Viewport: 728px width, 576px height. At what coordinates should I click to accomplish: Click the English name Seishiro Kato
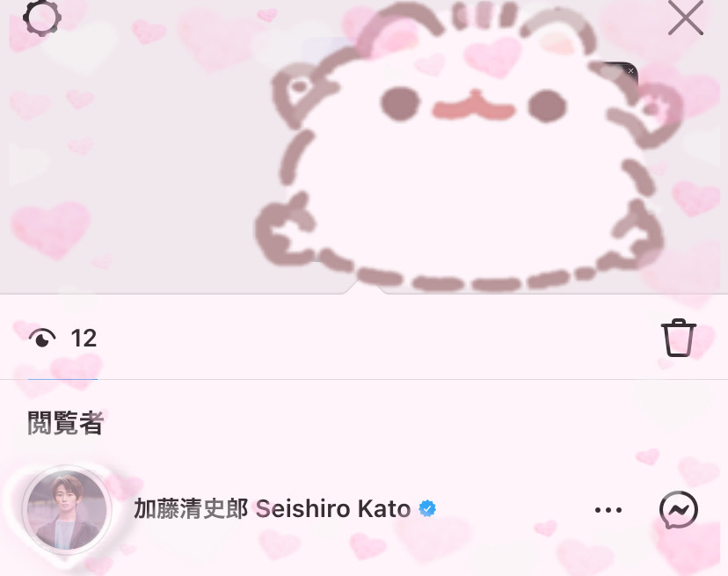click(x=333, y=508)
